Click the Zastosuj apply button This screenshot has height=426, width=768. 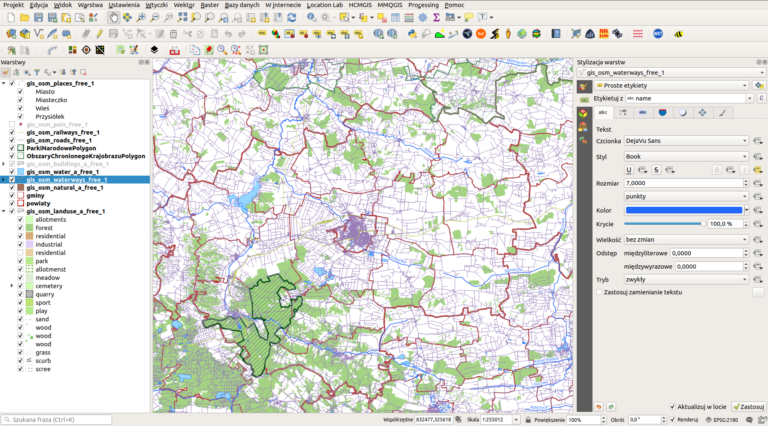748,407
